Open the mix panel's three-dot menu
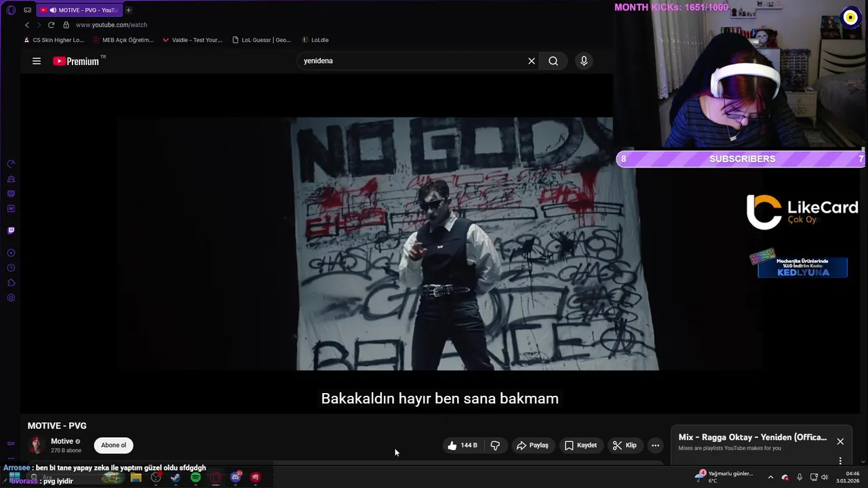The height and width of the screenshot is (488, 868). 840,461
